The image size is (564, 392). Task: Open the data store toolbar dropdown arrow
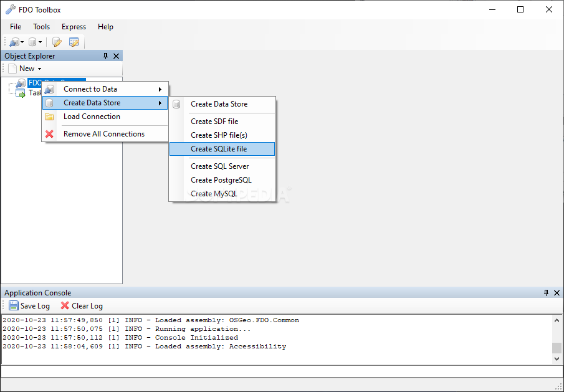click(41, 42)
